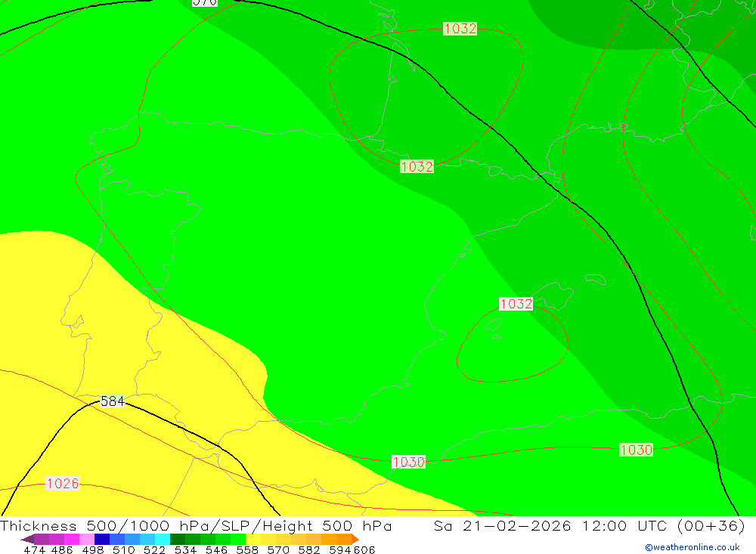Click the 584 height contour label
Screen dimensions: 756x554
(x=113, y=401)
